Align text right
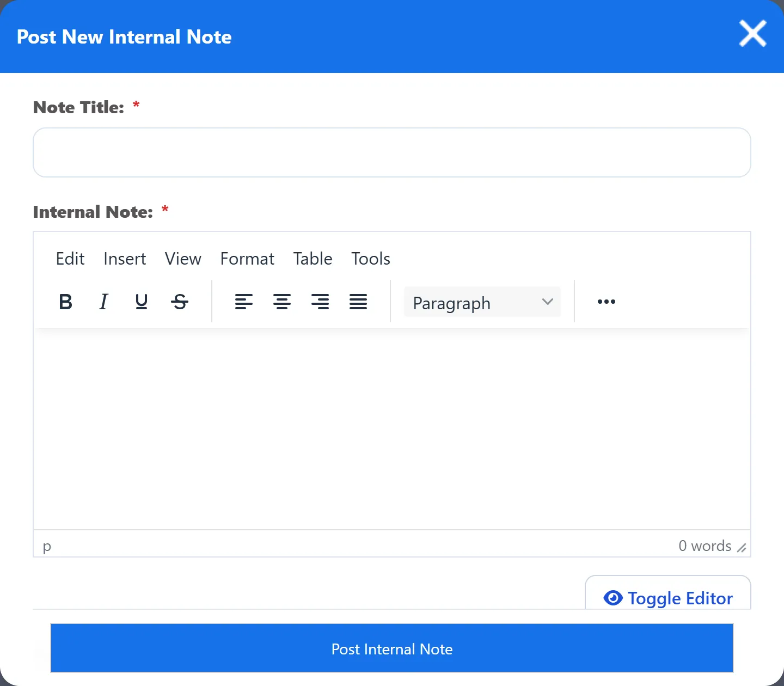Viewport: 784px width, 686px height. tap(320, 302)
